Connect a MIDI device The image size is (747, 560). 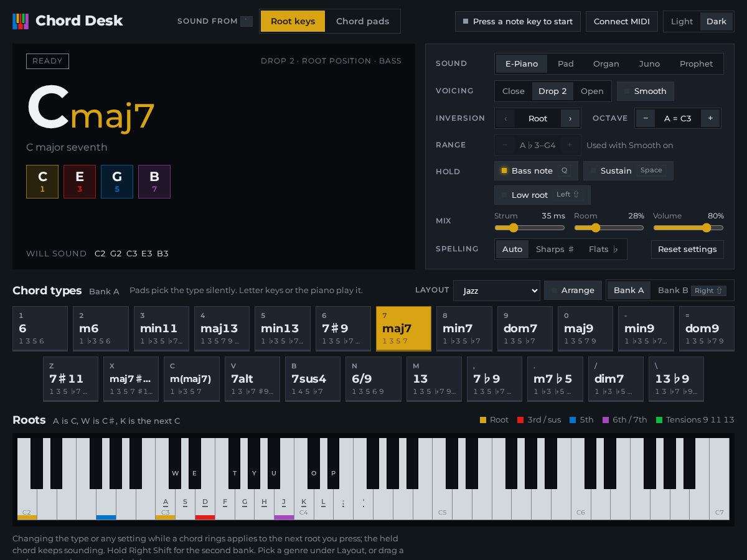(x=621, y=21)
